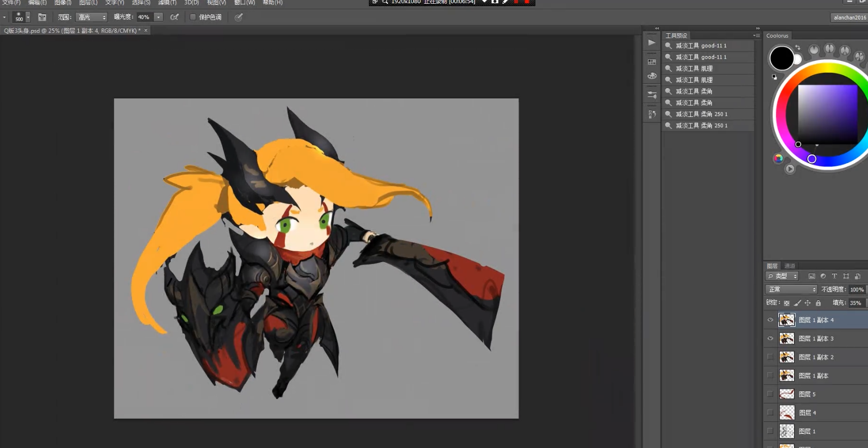Click the tablet pressure size icon

239,17
